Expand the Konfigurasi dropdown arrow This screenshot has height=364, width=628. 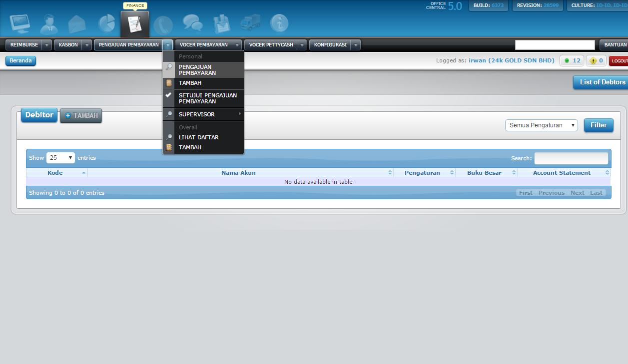(355, 45)
